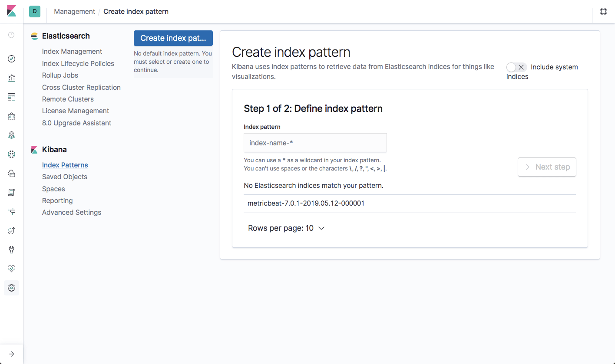The image size is (615, 364).
Task: Click Management breadcrumb link
Action: tap(74, 12)
